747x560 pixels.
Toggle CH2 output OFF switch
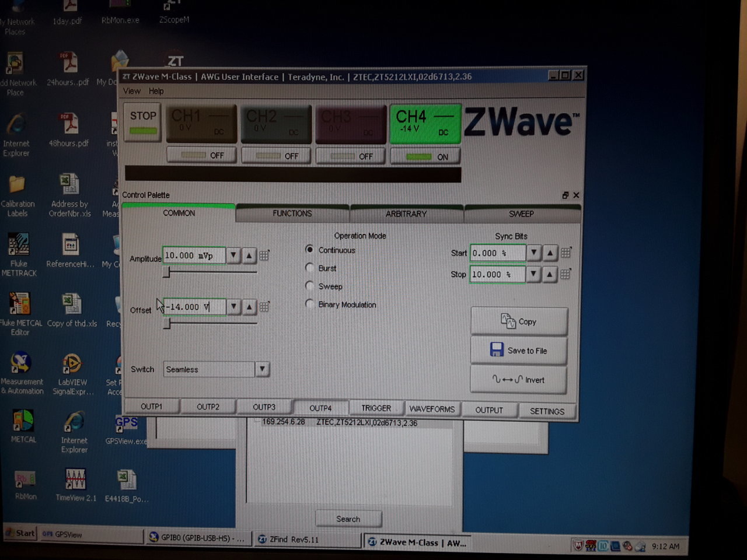coord(276,156)
